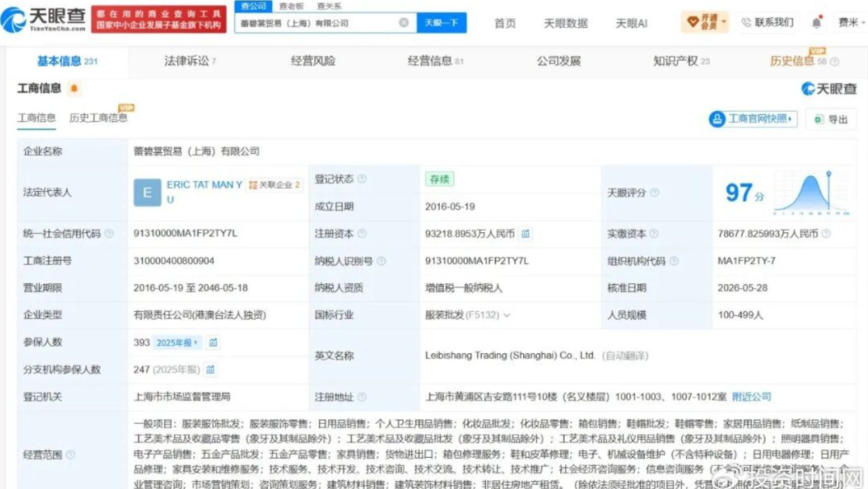Click approval date 2026-05-28

(742, 288)
